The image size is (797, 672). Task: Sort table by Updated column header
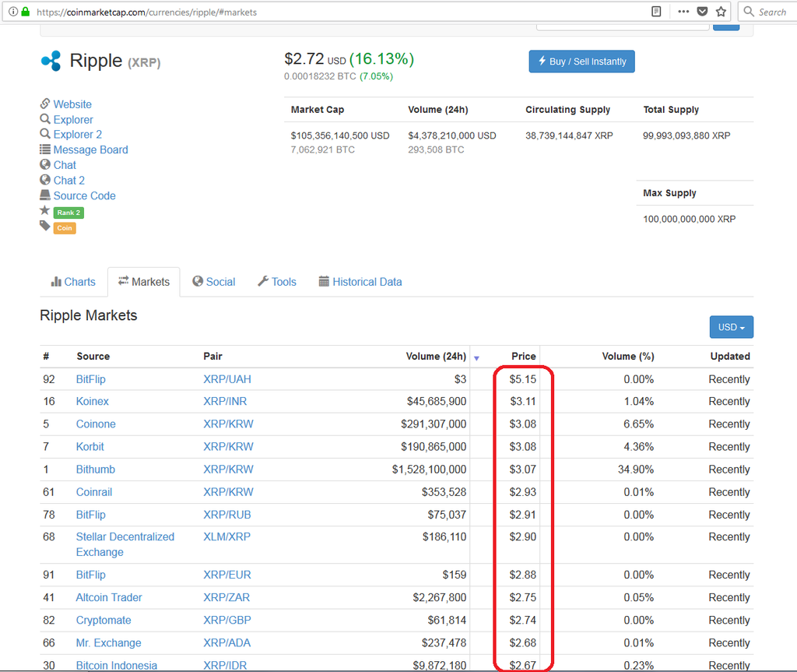click(x=730, y=356)
